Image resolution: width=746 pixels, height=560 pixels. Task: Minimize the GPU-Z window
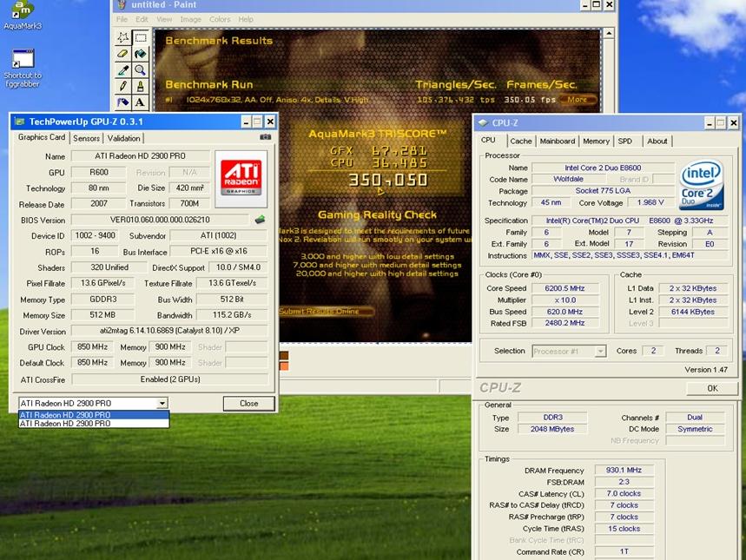click(x=246, y=122)
